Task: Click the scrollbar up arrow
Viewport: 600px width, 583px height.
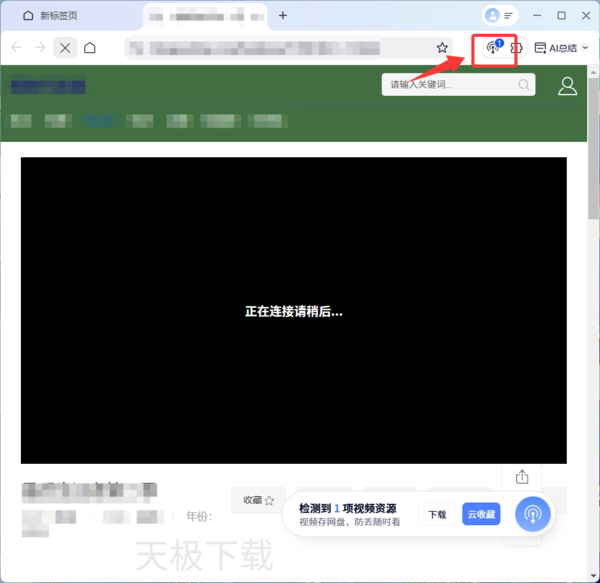Action: (x=593, y=72)
